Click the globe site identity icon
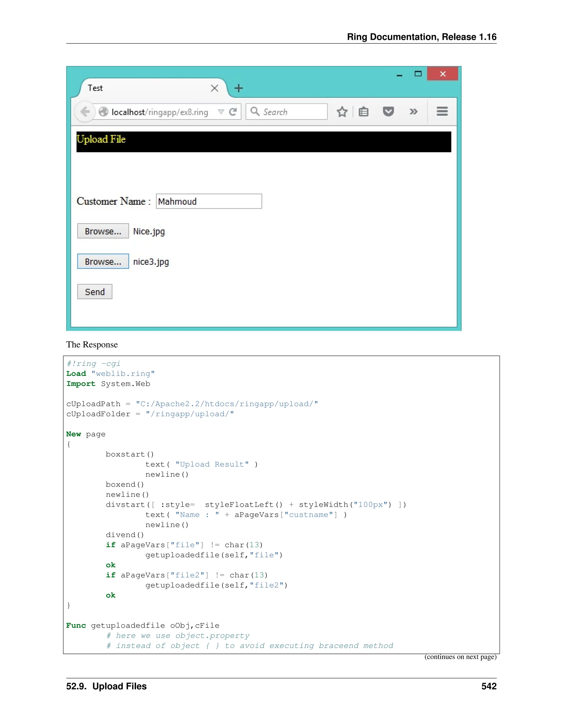 coord(103,112)
